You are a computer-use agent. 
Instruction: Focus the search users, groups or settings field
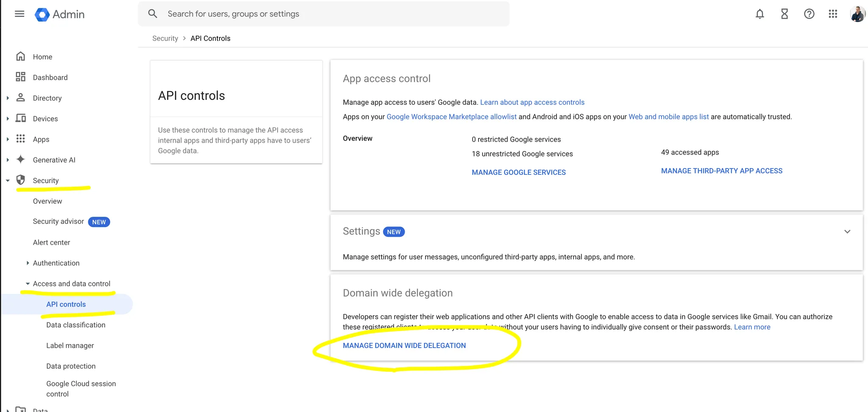(x=324, y=14)
